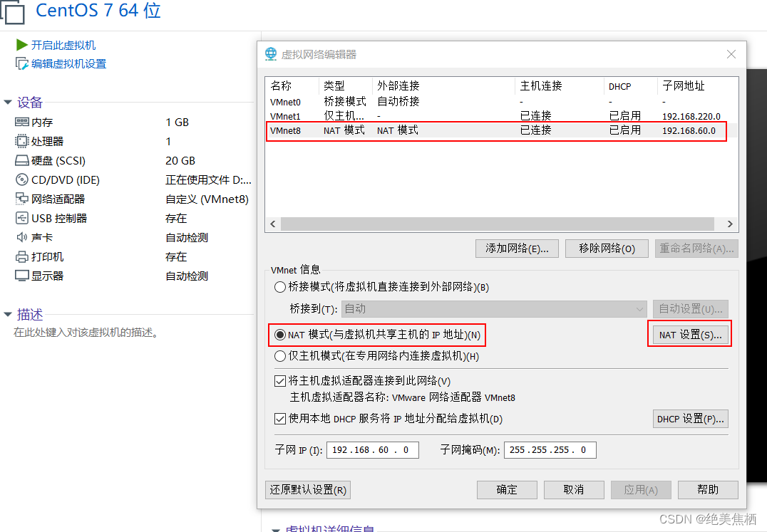This screenshot has height=532, width=767.
Task: Open DHCP 设置(P)... button
Action: pos(690,419)
